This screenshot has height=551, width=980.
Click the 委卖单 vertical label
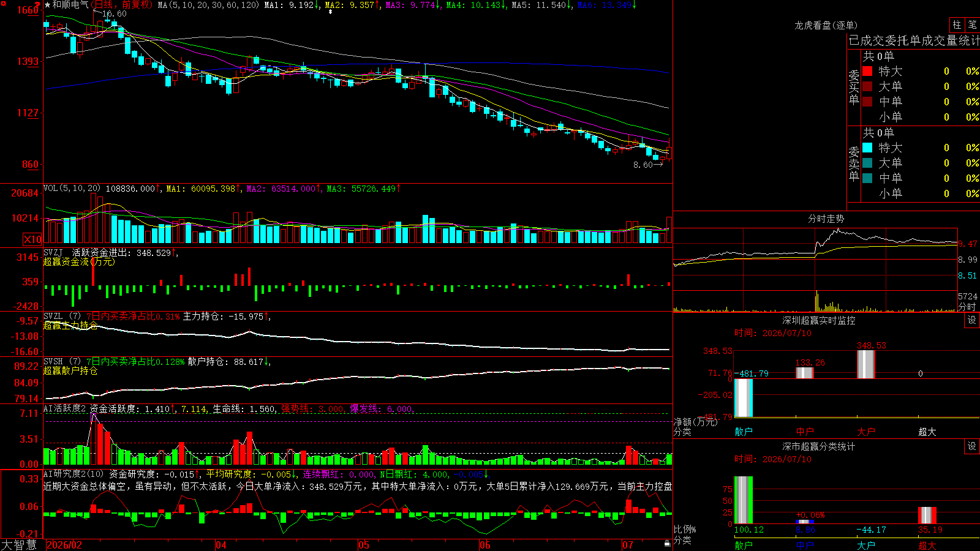(854, 163)
